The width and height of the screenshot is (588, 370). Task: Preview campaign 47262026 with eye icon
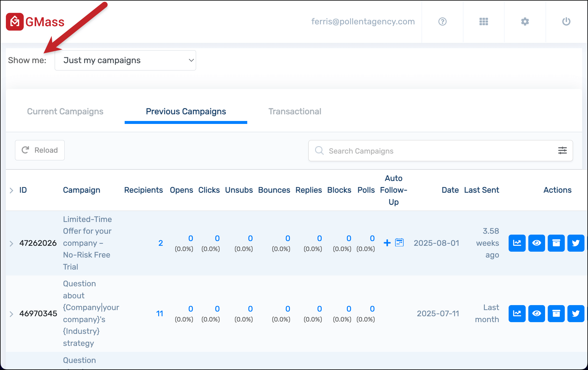537,243
